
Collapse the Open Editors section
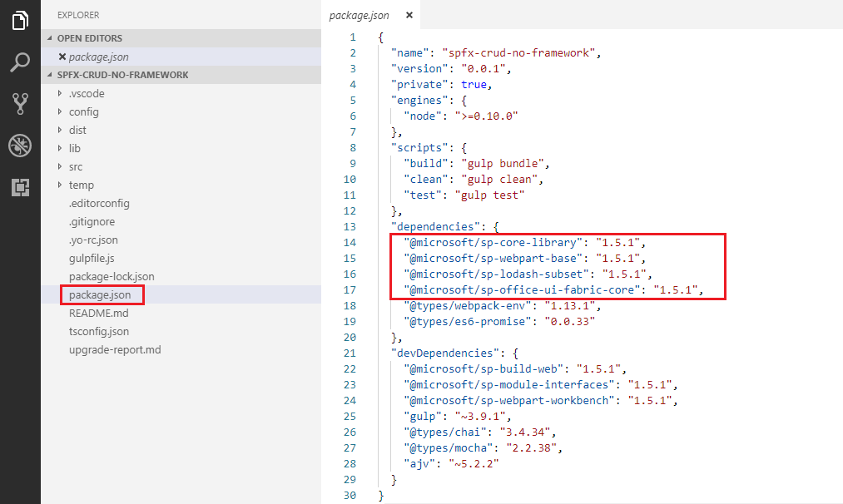point(89,38)
